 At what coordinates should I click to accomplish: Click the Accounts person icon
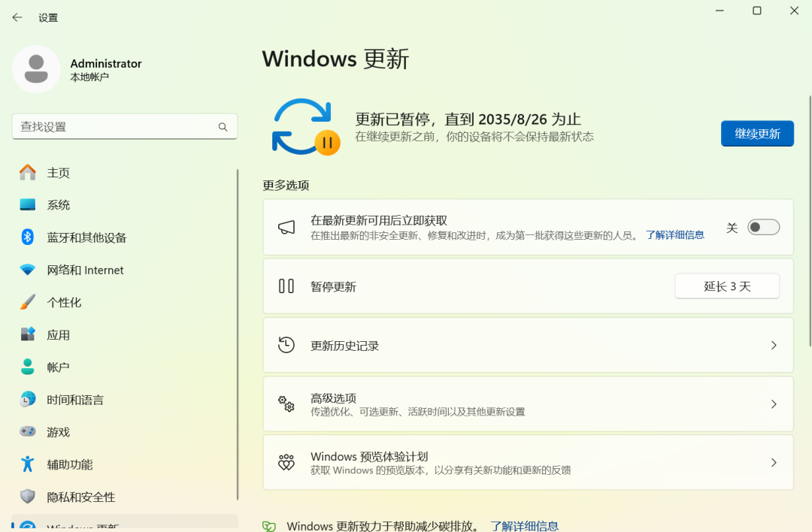click(28, 367)
